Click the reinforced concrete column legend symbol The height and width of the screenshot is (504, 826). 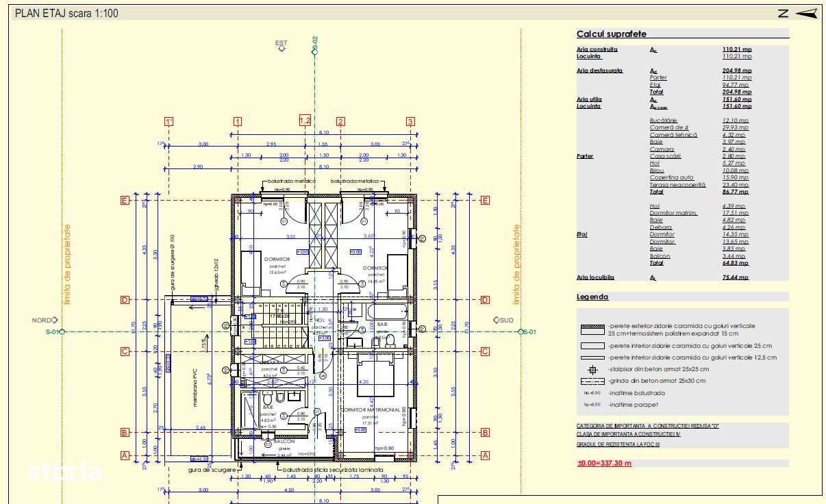click(592, 369)
